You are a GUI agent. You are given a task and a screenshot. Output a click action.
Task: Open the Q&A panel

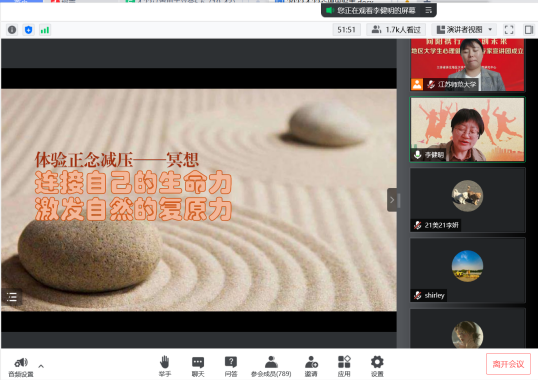pos(231,366)
